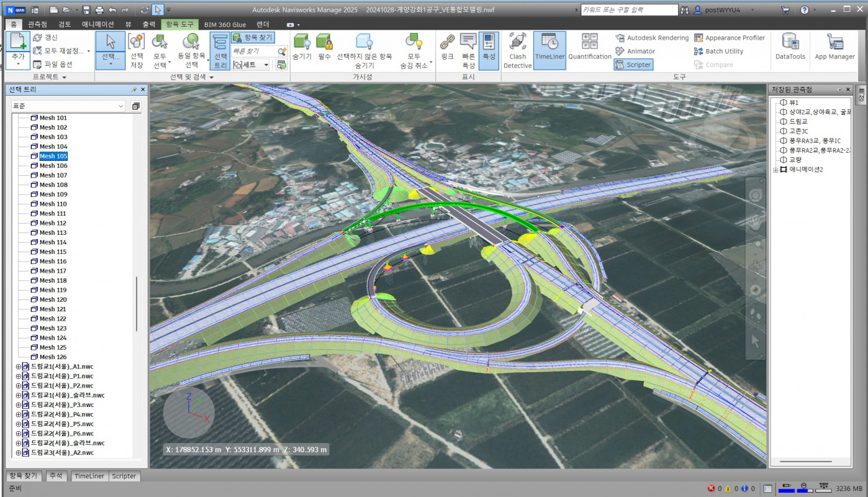Expand the 드림교1(서울)_A1.nwc tree node
868x497 pixels.
point(18,367)
